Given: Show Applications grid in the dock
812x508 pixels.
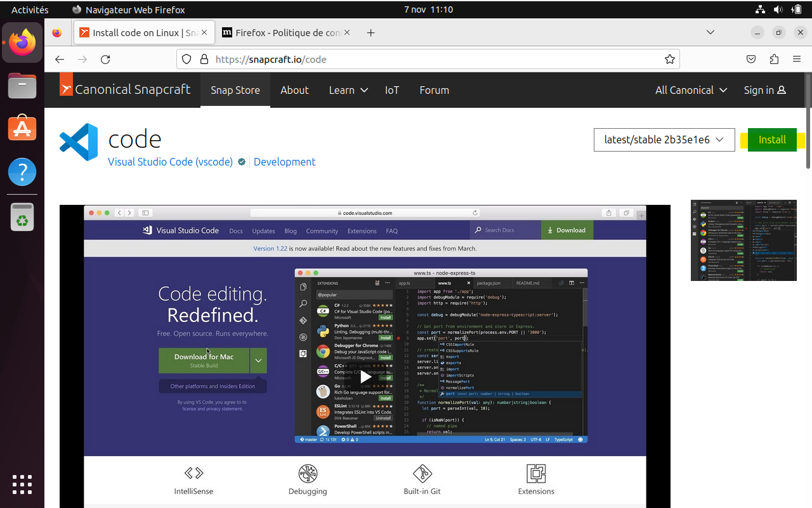Looking at the screenshot, I should pyautogui.click(x=22, y=484).
